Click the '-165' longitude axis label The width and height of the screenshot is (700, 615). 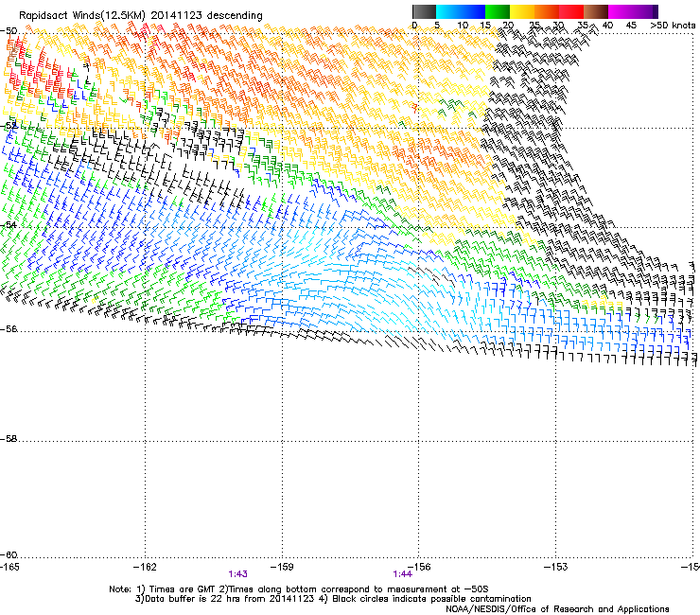[x=9, y=567]
